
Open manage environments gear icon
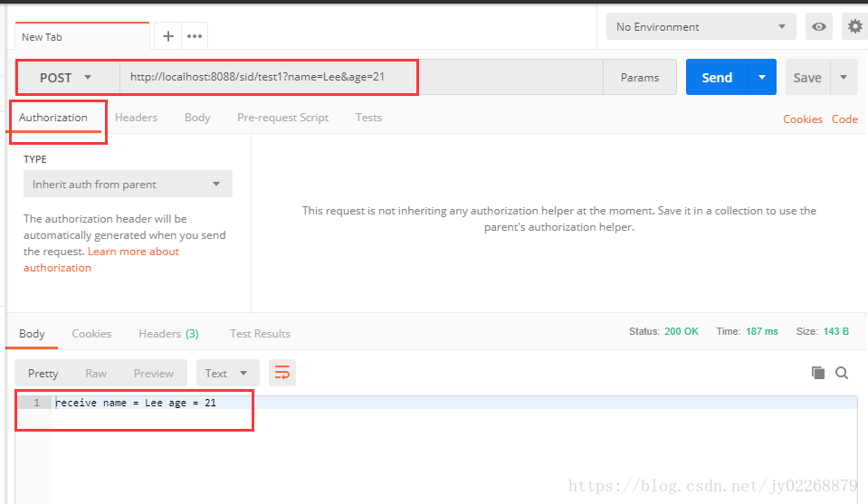pos(854,26)
